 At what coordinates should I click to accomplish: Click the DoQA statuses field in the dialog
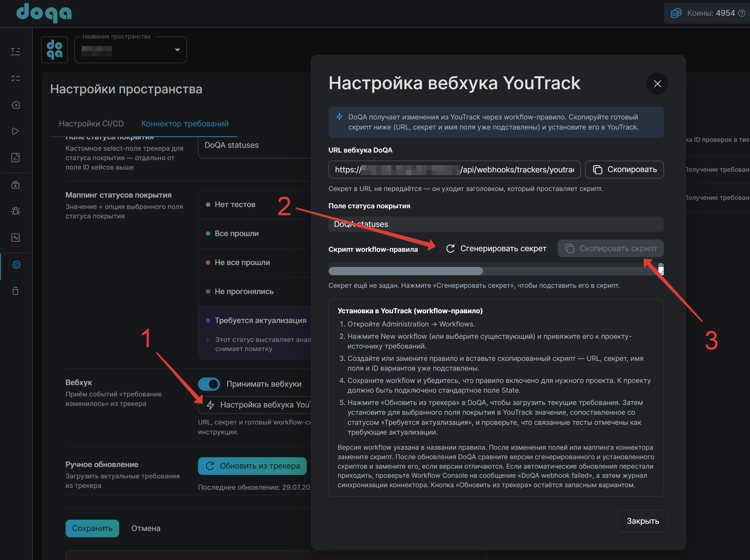click(496, 224)
